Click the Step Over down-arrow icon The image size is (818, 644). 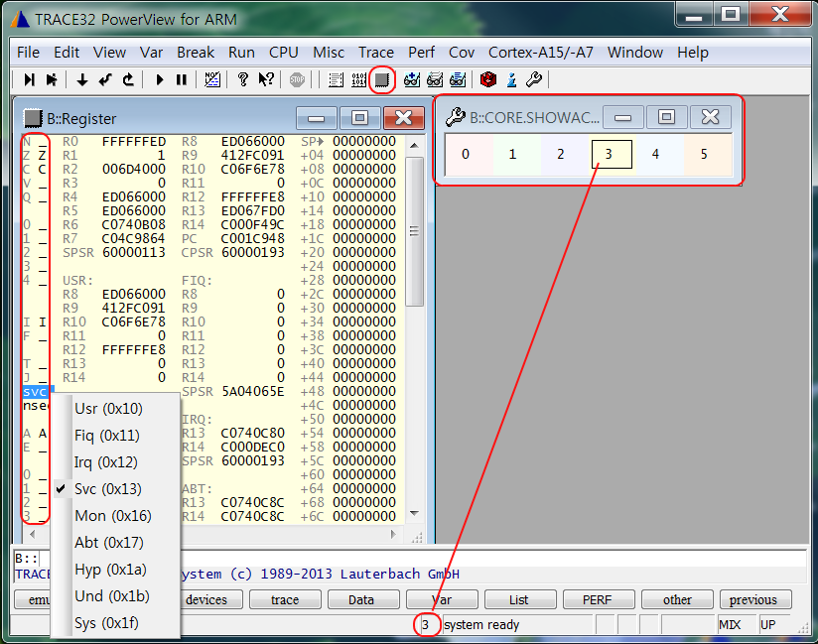pos(82,79)
